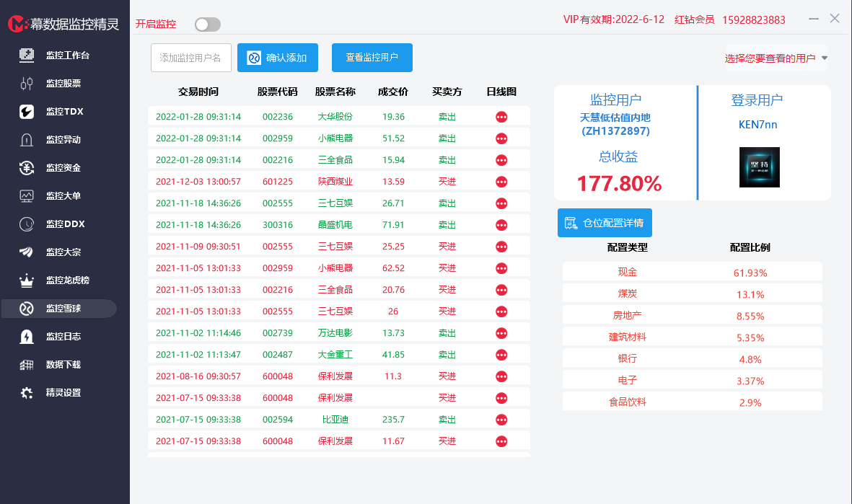Screen dimensions: 852x504
Task: Click the 现金 allocation row
Action: (x=693, y=272)
